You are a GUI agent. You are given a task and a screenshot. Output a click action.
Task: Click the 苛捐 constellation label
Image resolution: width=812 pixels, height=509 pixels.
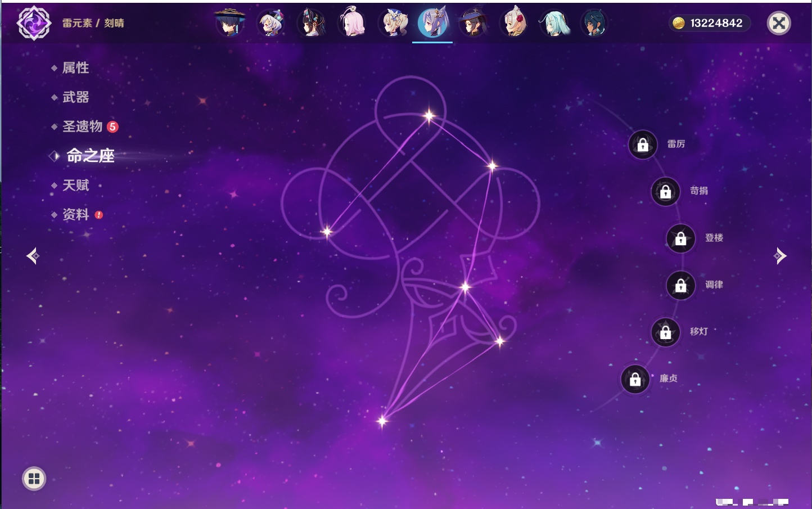(x=699, y=191)
